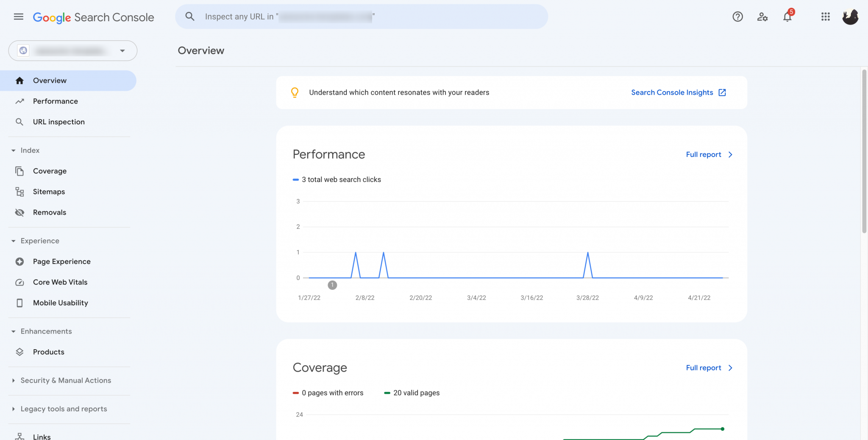Open the Performance report via sidebar icon
Image resolution: width=868 pixels, height=440 pixels.
19,101
